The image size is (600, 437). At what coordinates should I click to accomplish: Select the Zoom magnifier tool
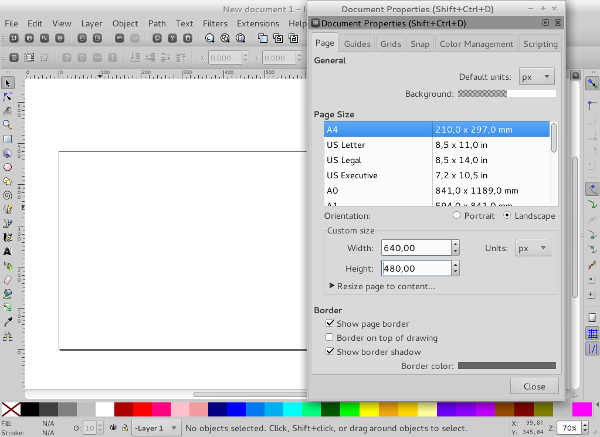[x=8, y=125]
